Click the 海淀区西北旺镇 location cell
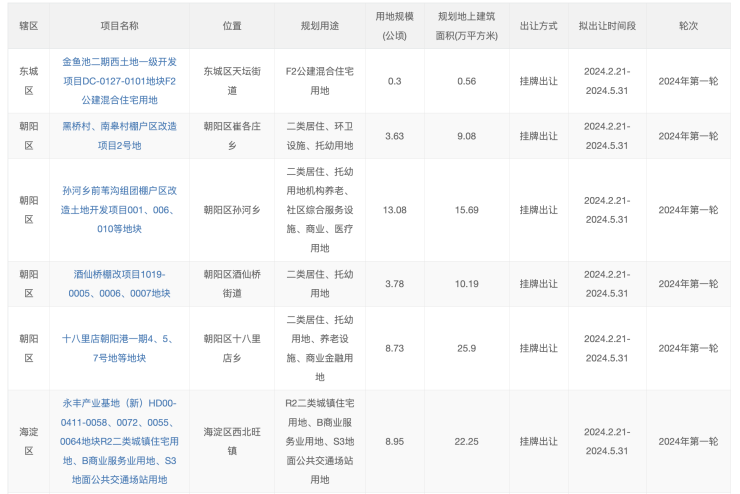 (232, 441)
